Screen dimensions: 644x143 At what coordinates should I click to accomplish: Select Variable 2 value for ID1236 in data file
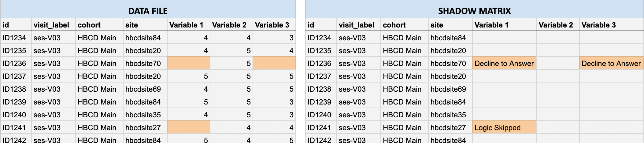pos(231,63)
